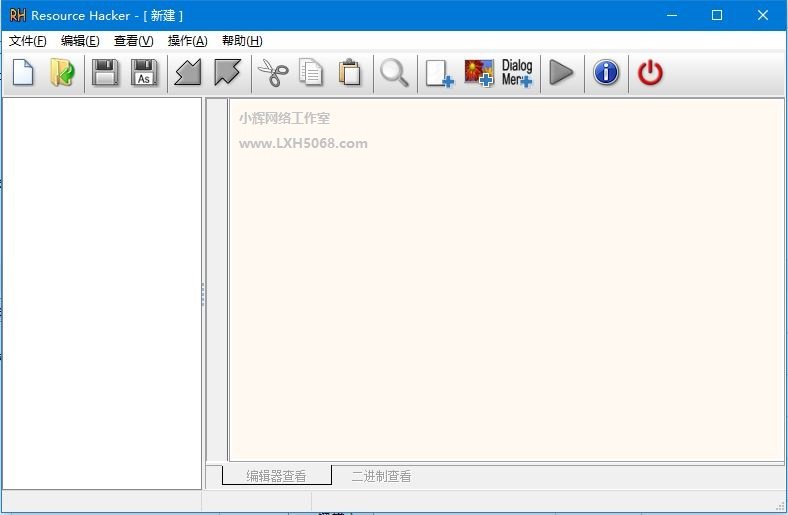788x515 pixels.
Task: Open the 编辑(E) menu
Action: click(80, 41)
